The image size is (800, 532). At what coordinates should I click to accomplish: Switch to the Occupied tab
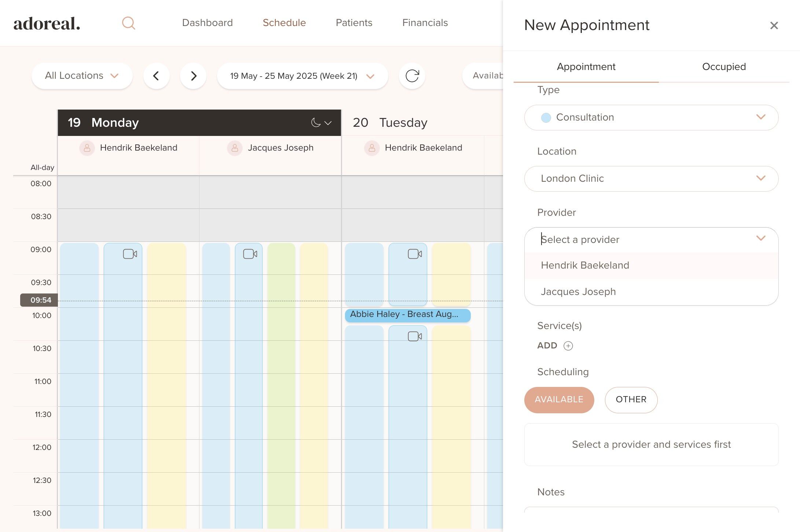pos(723,67)
